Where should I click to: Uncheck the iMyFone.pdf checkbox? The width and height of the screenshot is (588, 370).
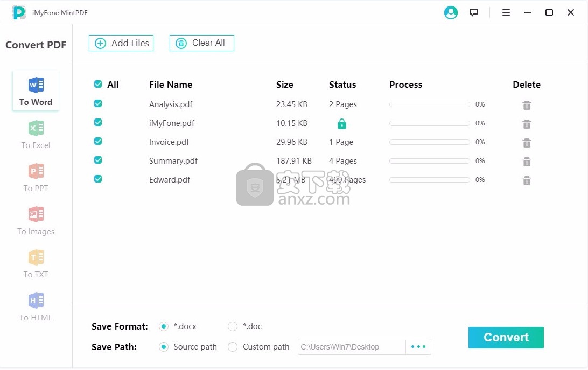pos(98,122)
